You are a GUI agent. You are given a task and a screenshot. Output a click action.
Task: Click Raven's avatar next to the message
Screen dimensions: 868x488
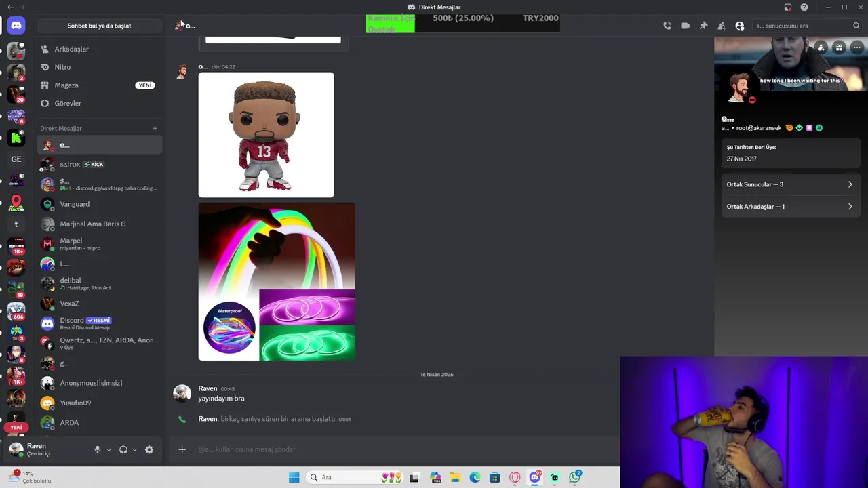pos(182,393)
